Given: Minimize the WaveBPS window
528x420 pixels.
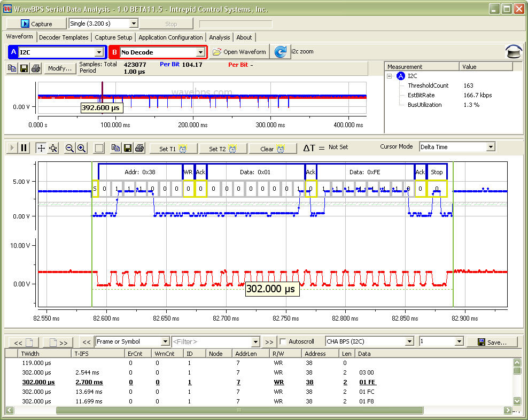Looking at the screenshot, I should [494, 9].
